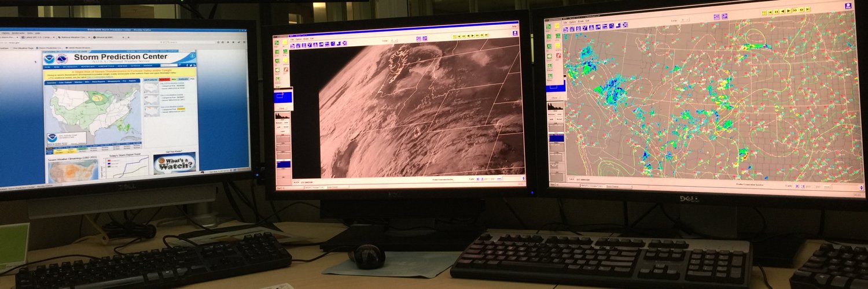
Task: Jump to first frame in satellite viewer
Action: tap(459, 36)
